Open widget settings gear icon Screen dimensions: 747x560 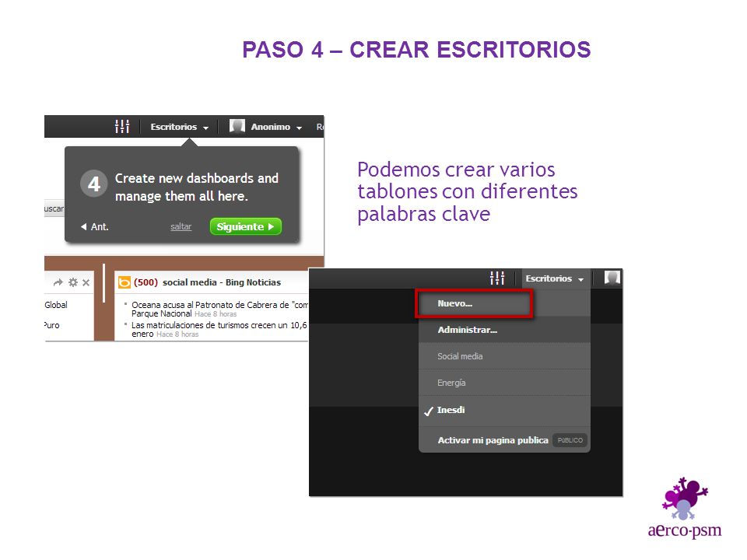(73, 282)
